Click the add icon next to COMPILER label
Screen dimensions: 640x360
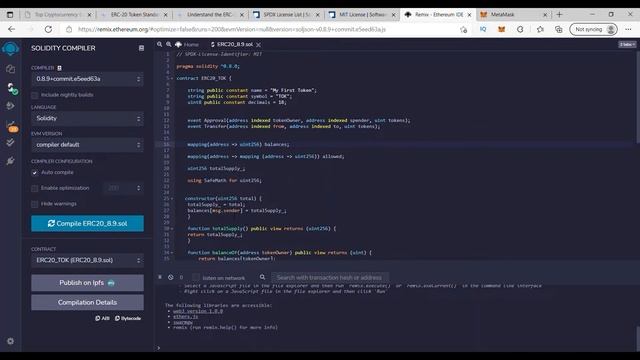pos(59,68)
